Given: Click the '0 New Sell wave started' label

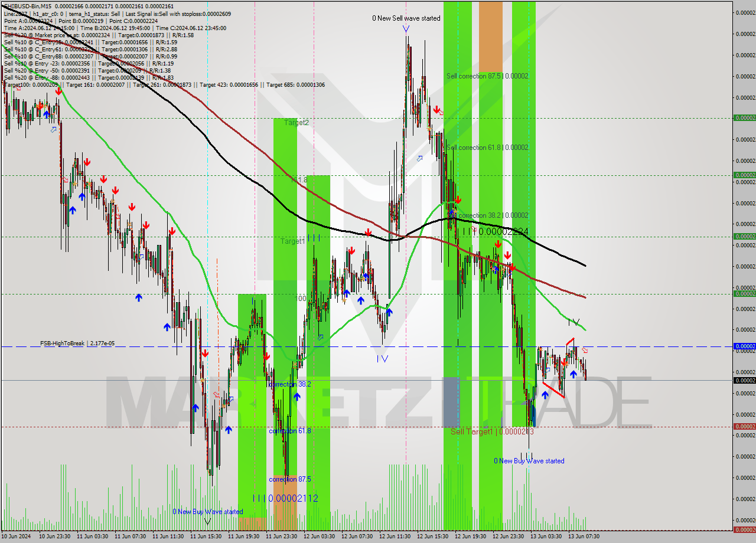Looking at the screenshot, I should click(406, 18).
